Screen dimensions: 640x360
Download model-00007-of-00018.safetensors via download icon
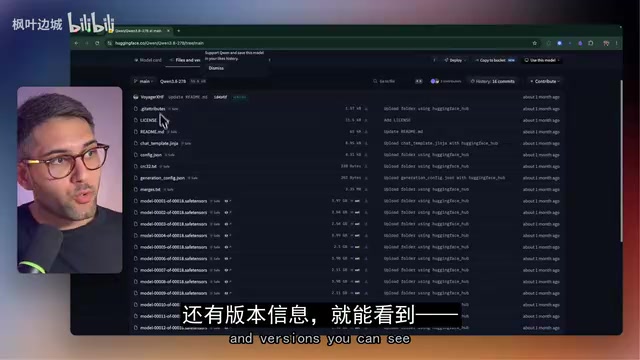pos(366,270)
